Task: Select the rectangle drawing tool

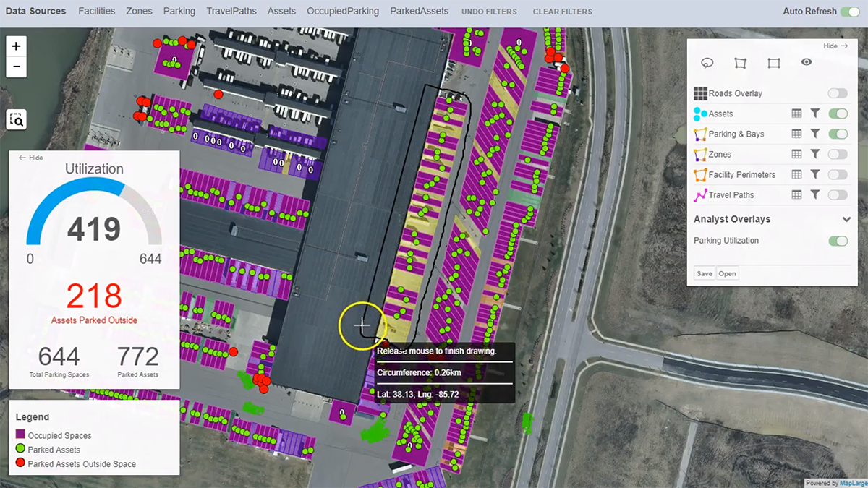Action: [774, 63]
